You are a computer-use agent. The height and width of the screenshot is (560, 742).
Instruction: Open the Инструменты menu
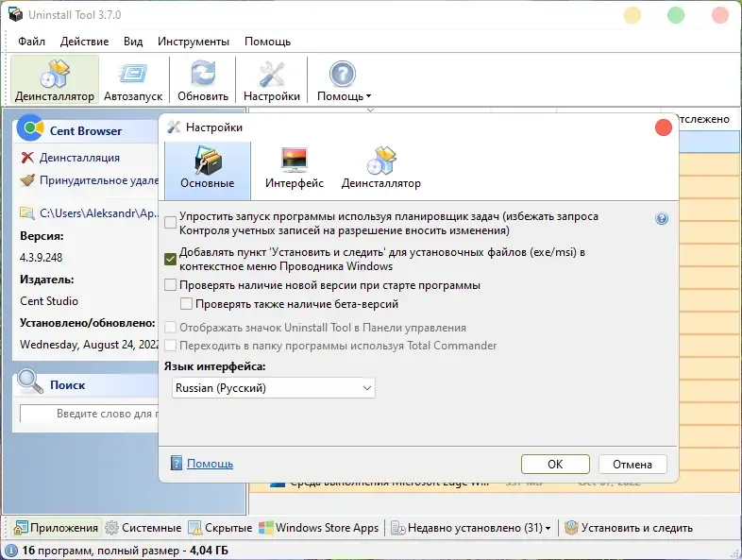pyautogui.click(x=194, y=42)
